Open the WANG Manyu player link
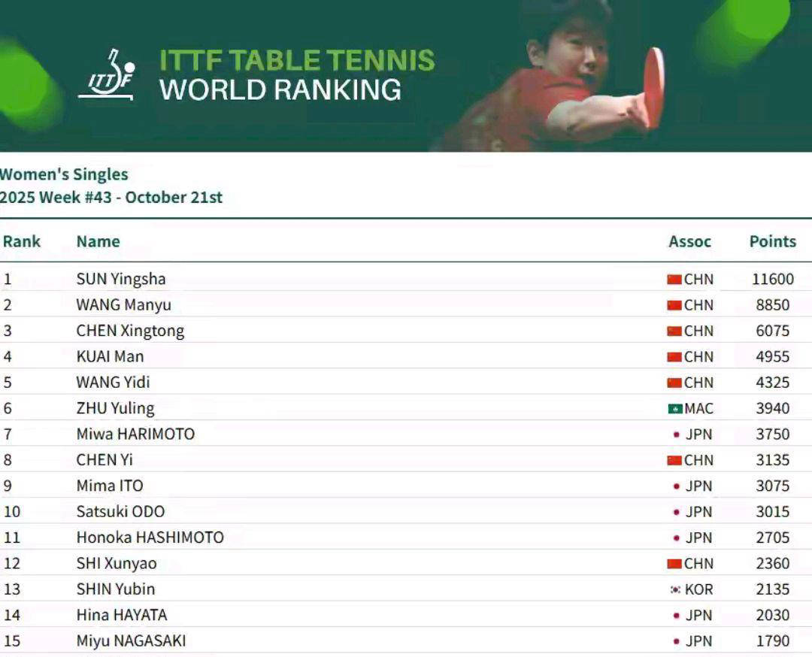The height and width of the screenshot is (657, 812). [123, 305]
